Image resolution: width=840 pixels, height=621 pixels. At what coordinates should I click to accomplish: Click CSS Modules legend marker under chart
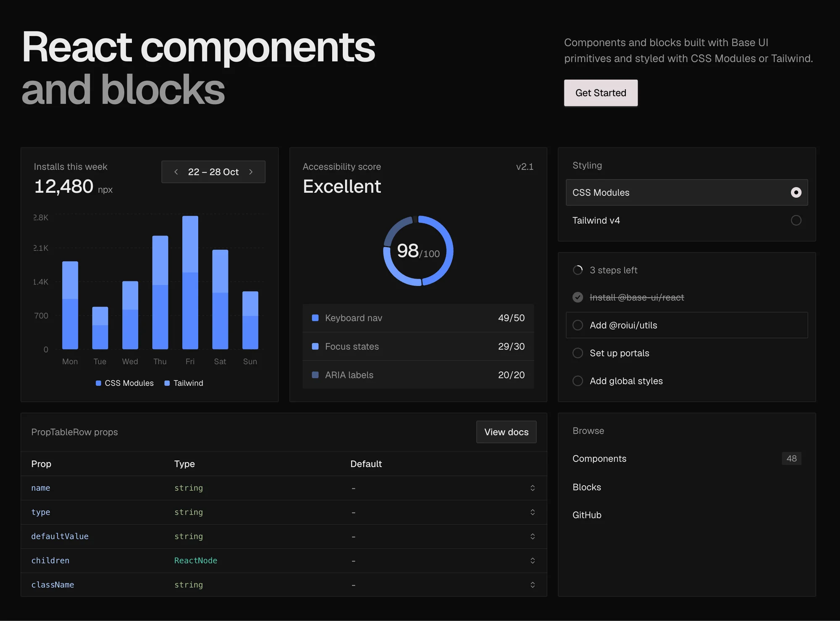[x=98, y=383]
